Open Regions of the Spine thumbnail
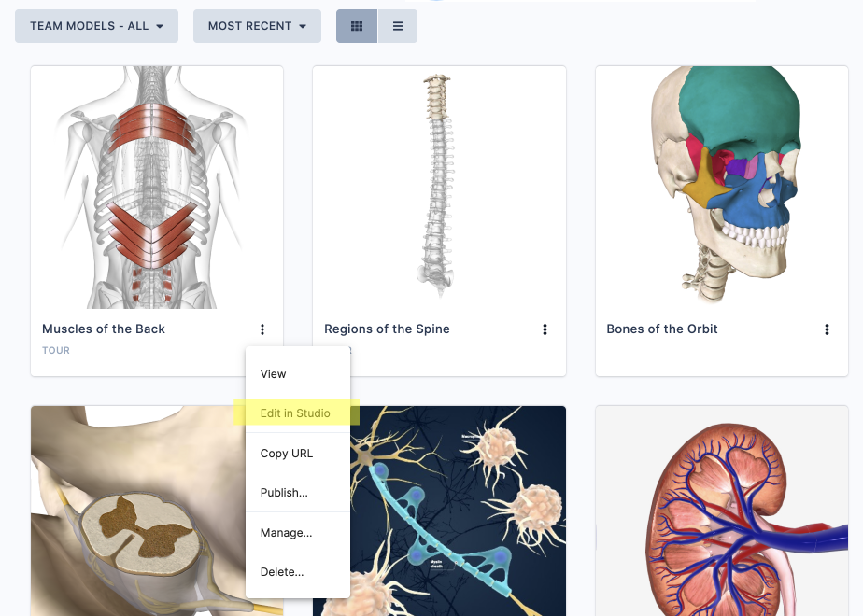Screen dimensions: 863x616 tap(439, 188)
